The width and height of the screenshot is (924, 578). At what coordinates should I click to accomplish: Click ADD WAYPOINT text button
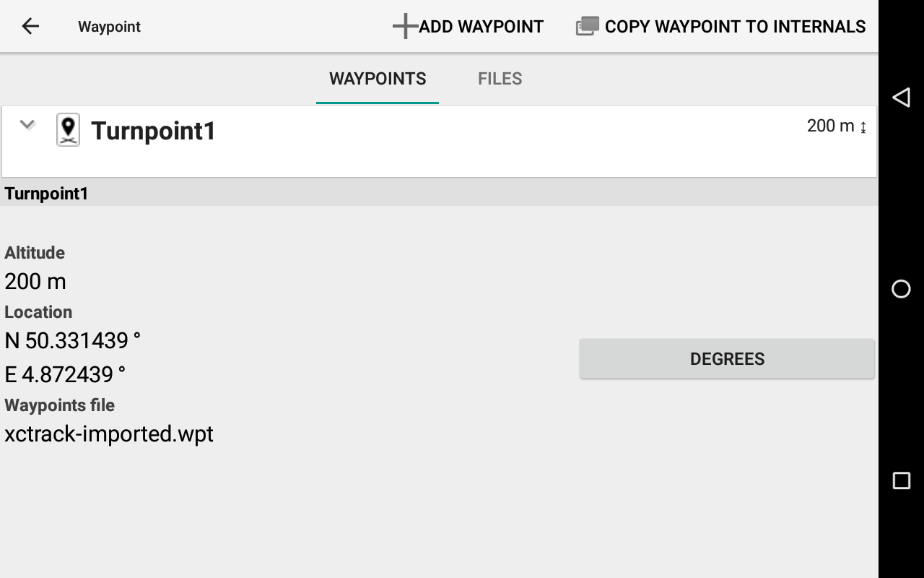(x=481, y=27)
